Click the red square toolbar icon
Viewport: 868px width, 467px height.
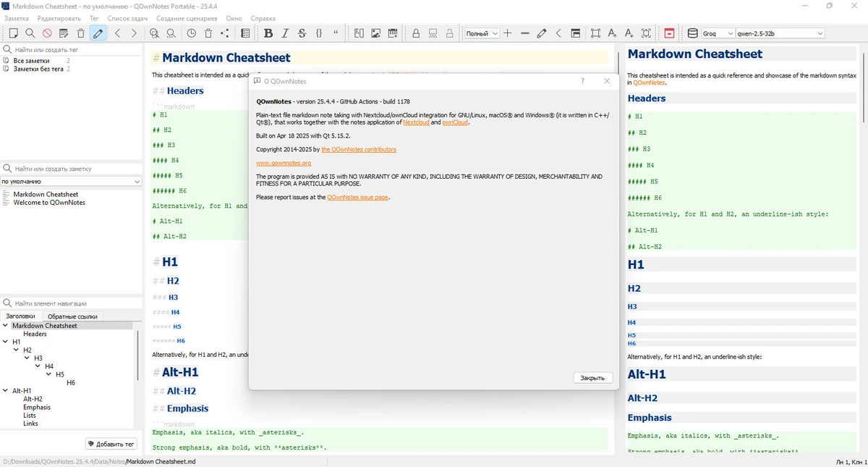click(670, 33)
